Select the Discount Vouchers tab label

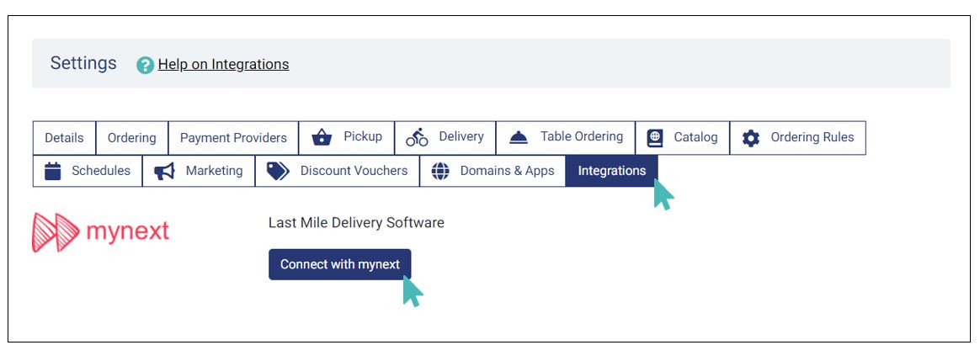(x=354, y=171)
